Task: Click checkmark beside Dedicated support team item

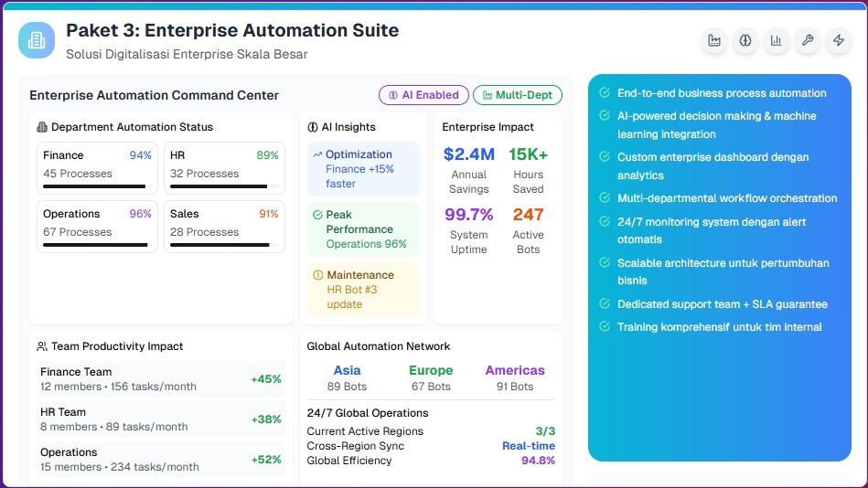Action: coord(605,304)
